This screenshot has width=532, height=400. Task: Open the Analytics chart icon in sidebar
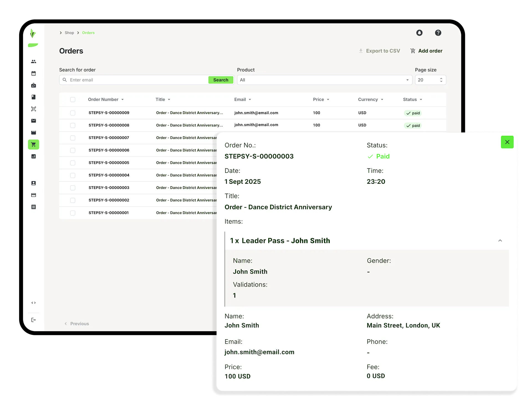pos(34,156)
